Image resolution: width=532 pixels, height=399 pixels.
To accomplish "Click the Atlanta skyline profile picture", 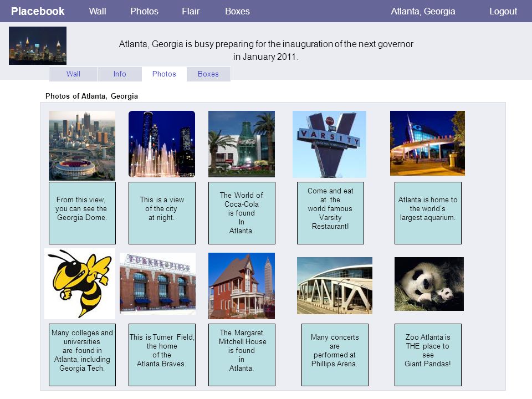I will pos(38,46).
